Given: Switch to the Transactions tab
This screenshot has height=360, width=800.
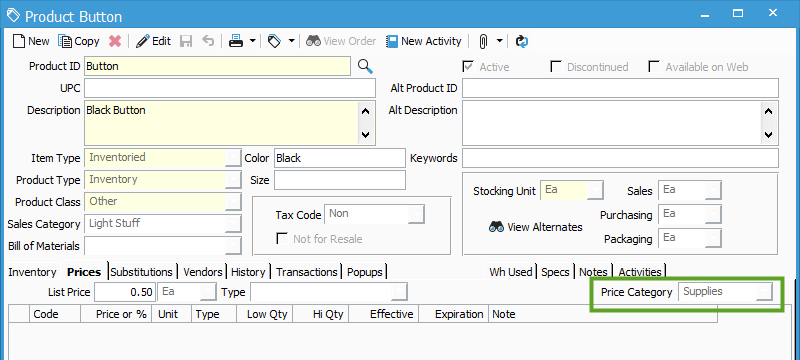Looking at the screenshot, I should pyautogui.click(x=307, y=272).
